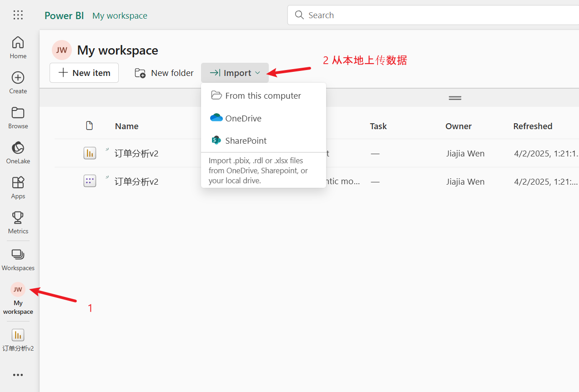Sort by Refreshed column header
This screenshot has height=392, width=579.
pyautogui.click(x=533, y=126)
